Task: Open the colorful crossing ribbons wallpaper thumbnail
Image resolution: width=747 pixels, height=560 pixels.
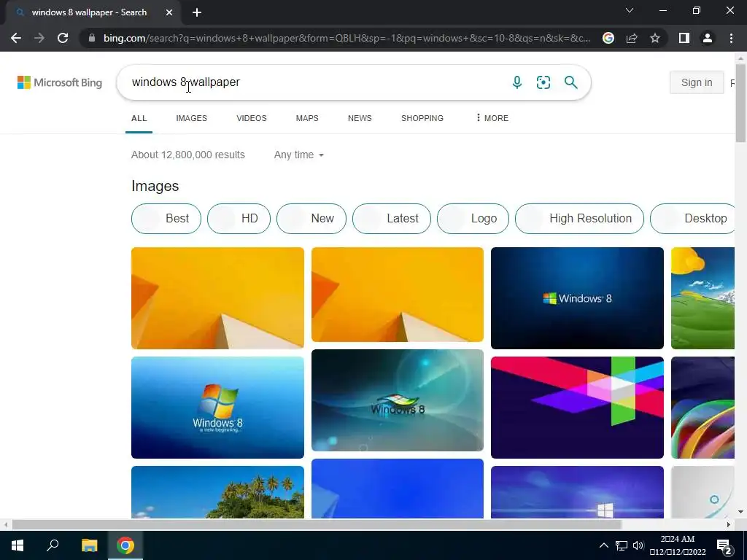Action: pyautogui.click(x=577, y=408)
